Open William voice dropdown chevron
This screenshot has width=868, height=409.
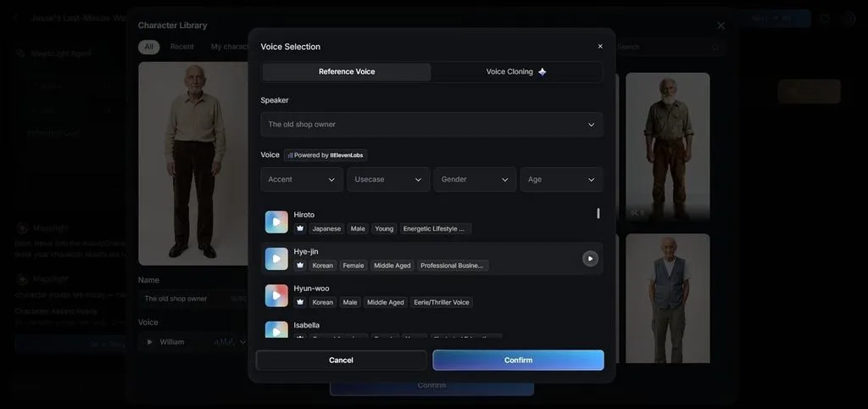pyautogui.click(x=242, y=342)
